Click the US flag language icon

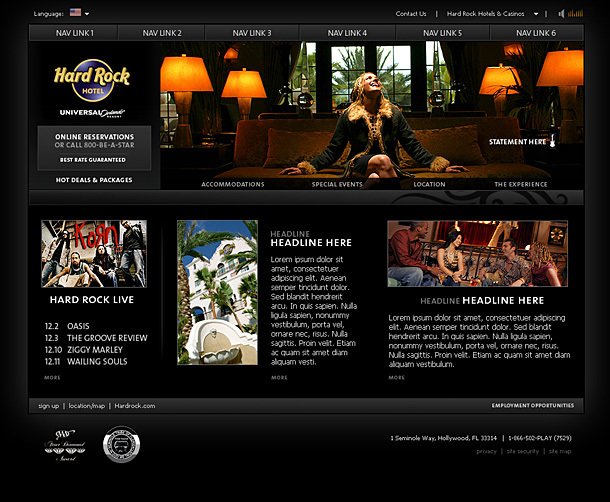point(75,12)
